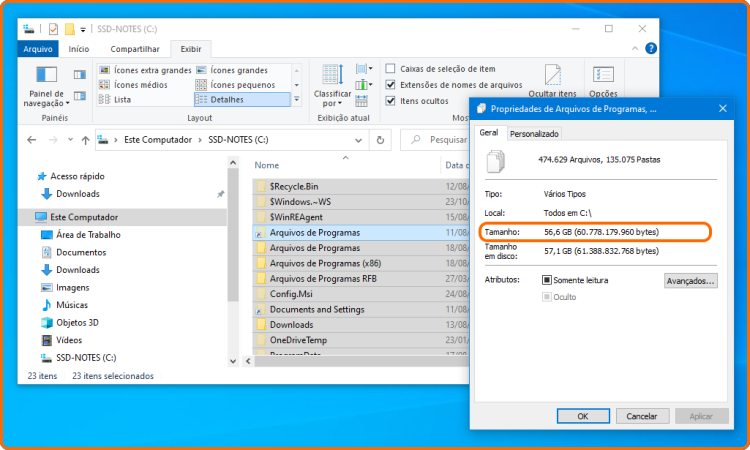Collapse the ribbon with chevron arrow
The height and width of the screenshot is (450, 750).
click(635, 48)
